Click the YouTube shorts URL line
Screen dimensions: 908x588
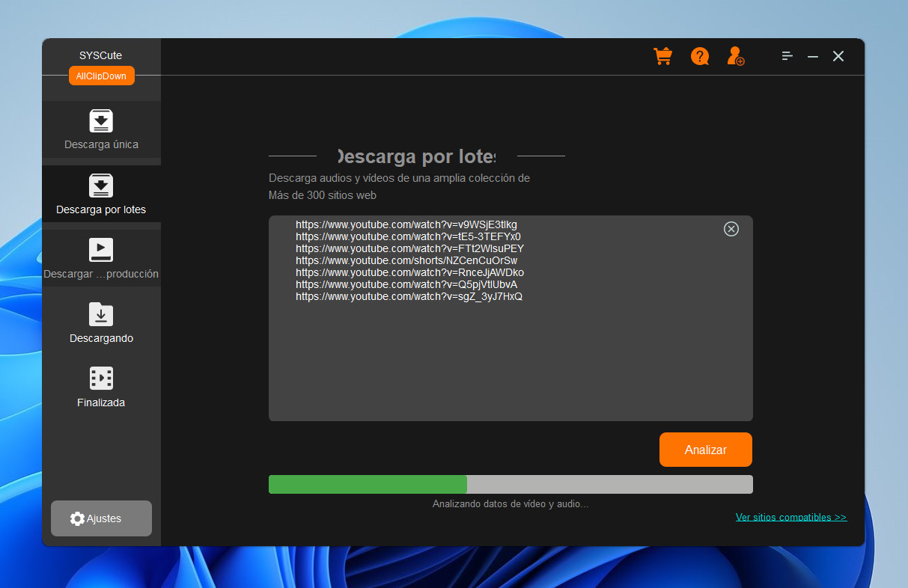[x=406, y=260]
